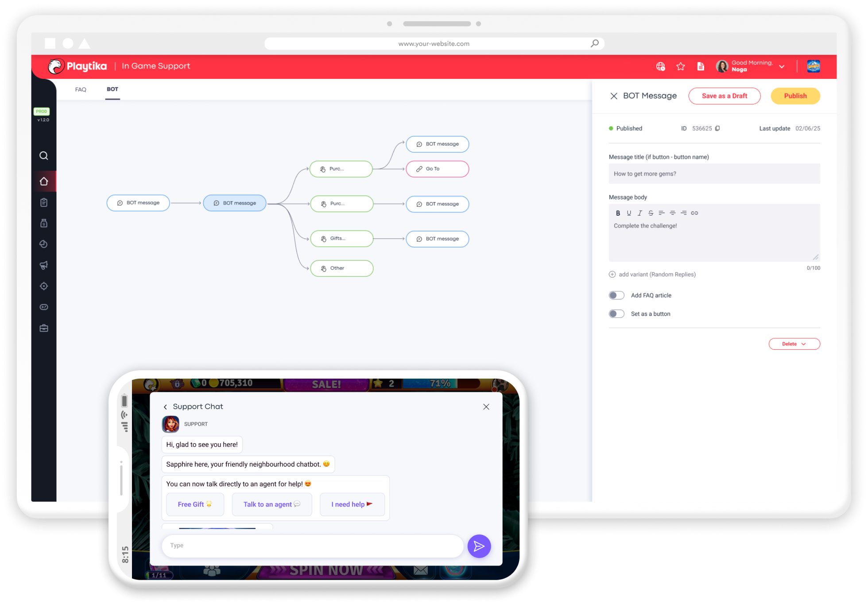The image size is (868, 604).
Task: Apply bold formatting in message body
Action: tap(618, 213)
